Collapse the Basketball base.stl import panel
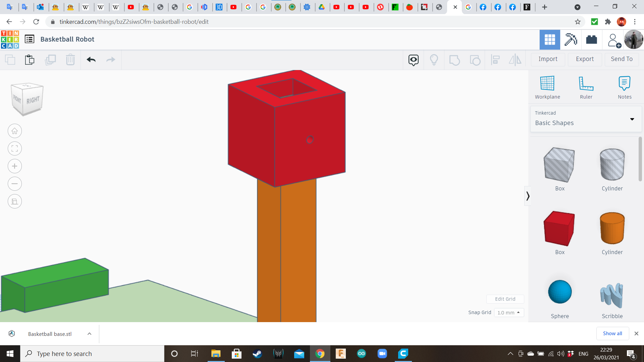Image resolution: width=644 pixels, height=362 pixels. (x=89, y=334)
